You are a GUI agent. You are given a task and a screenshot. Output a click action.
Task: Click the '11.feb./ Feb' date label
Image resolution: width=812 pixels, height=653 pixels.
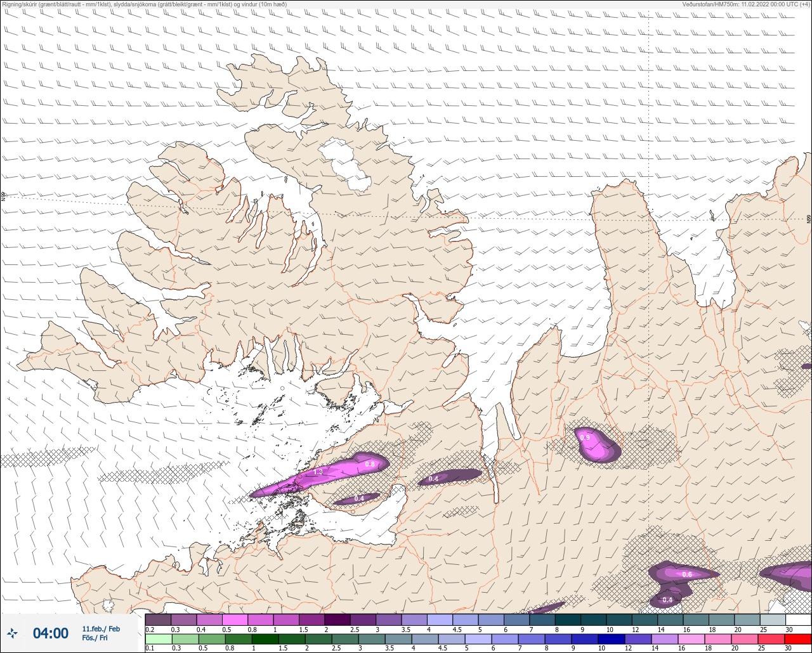click(x=101, y=628)
